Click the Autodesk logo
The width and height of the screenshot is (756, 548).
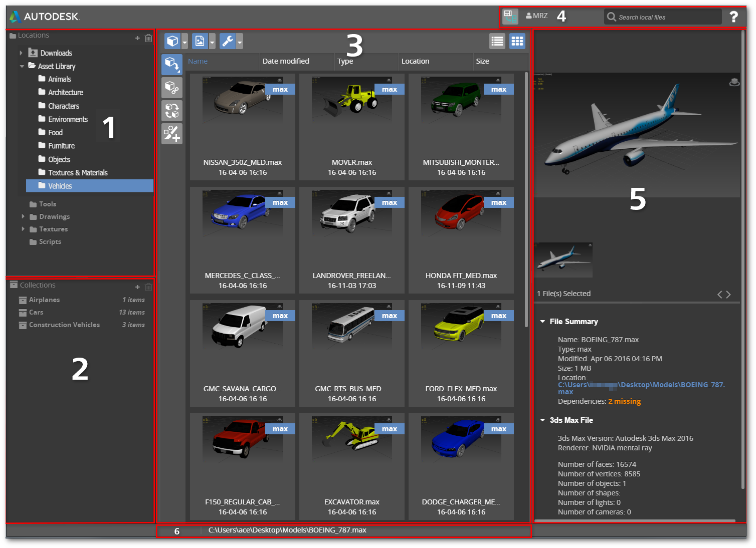(44, 17)
